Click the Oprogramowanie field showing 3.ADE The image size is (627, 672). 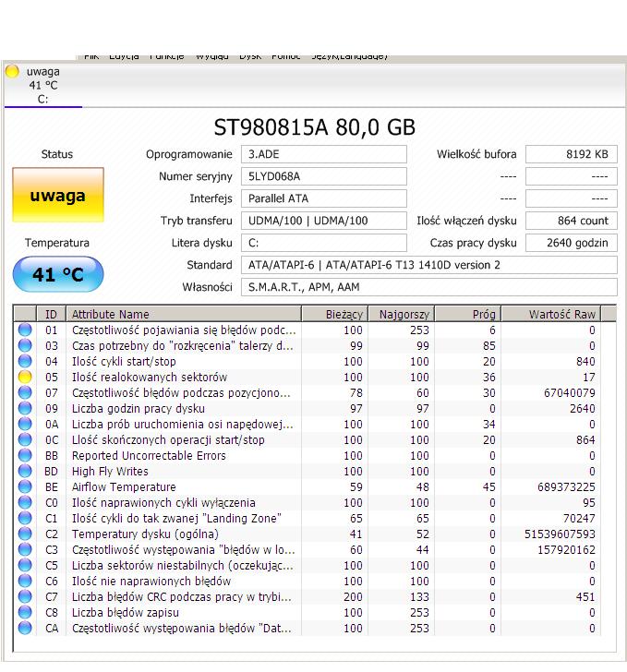click(324, 154)
